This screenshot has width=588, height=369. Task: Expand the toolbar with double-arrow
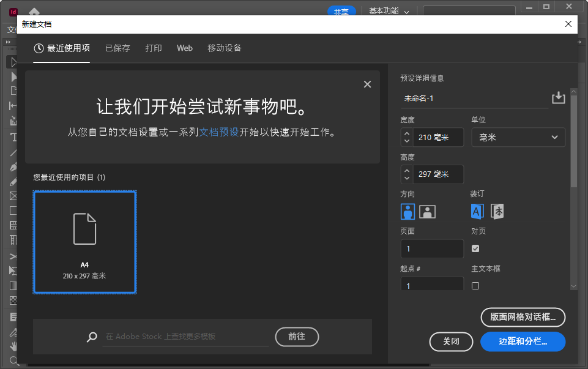tap(8, 42)
